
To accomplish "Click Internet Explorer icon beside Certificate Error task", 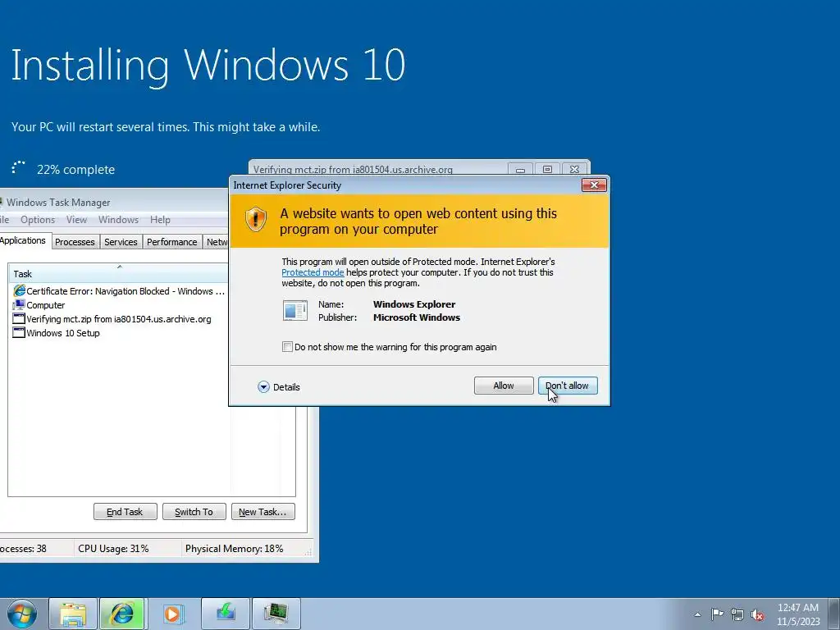I will click(x=19, y=291).
